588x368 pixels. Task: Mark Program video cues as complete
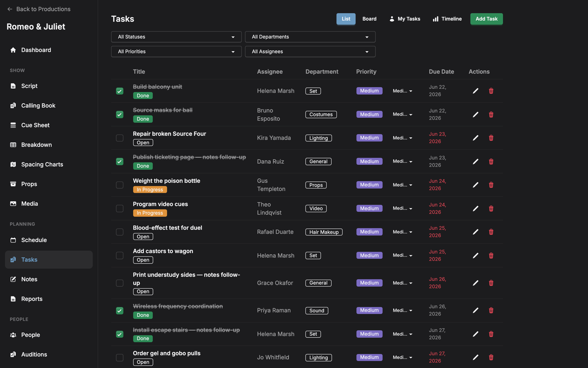[120, 208]
